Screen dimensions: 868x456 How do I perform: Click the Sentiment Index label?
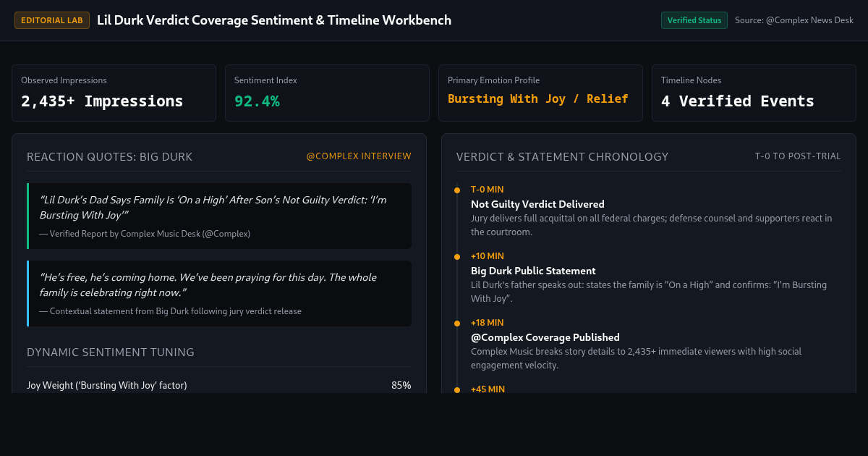pos(265,80)
